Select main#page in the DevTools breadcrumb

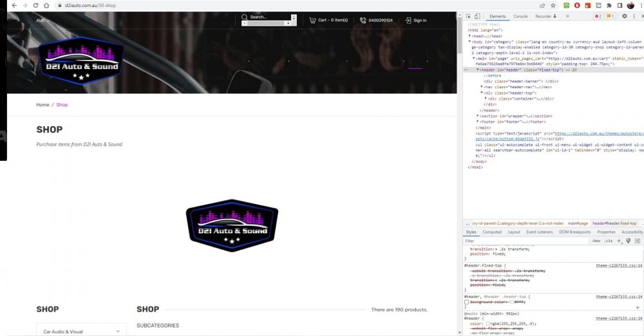(578, 223)
